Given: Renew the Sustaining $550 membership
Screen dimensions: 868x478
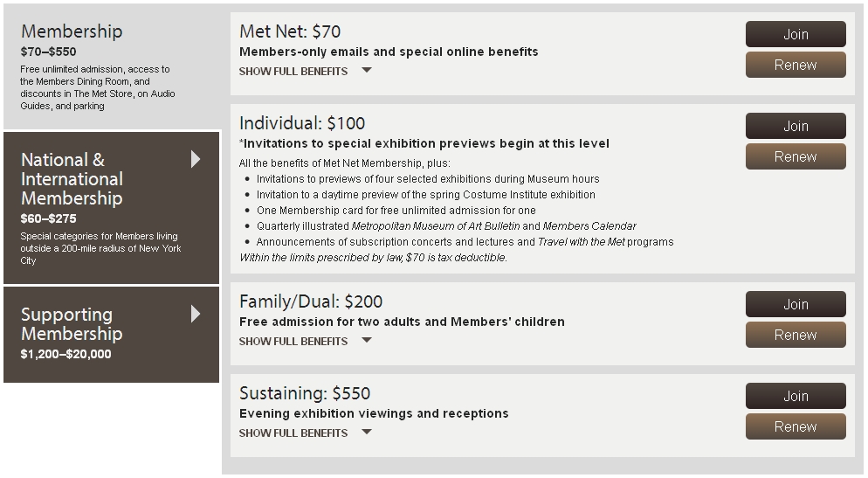Looking at the screenshot, I should pos(796,426).
